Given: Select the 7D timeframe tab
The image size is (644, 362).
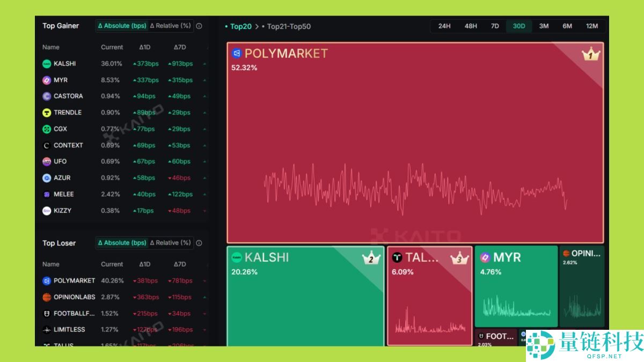Looking at the screenshot, I should tap(495, 26).
